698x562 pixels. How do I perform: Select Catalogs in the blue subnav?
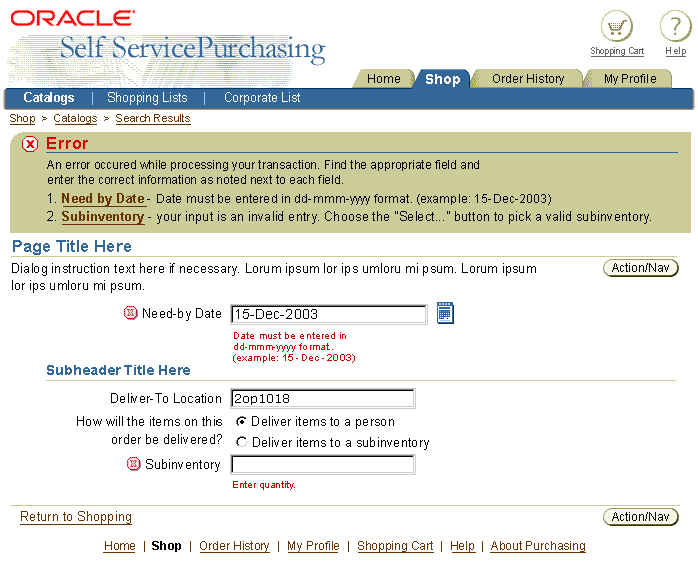tap(49, 98)
